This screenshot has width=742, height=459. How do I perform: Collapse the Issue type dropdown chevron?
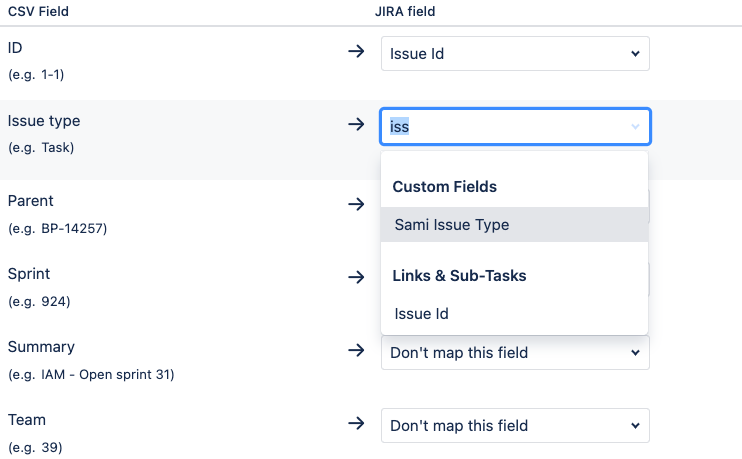[635, 127]
